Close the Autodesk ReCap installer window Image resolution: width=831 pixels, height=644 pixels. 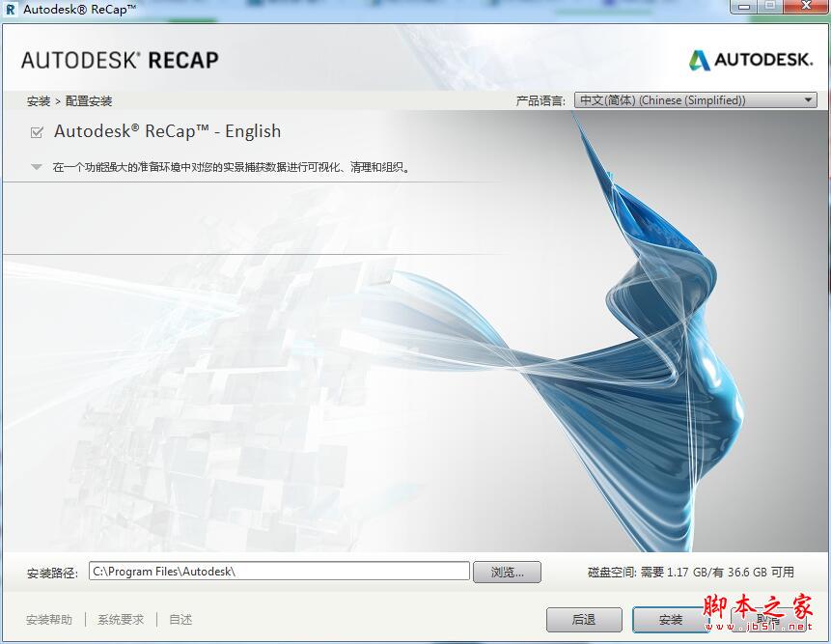coord(806,7)
